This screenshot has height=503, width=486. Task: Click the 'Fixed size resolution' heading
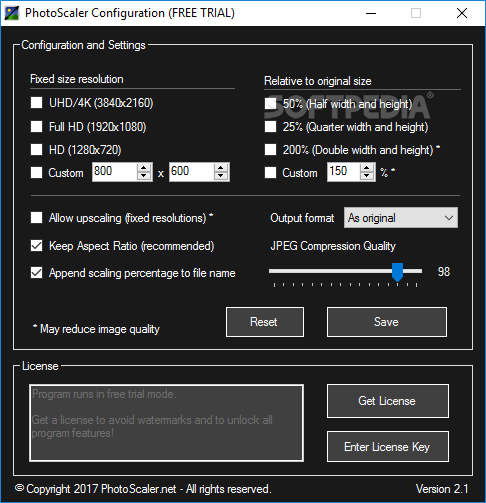click(x=77, y=79)
